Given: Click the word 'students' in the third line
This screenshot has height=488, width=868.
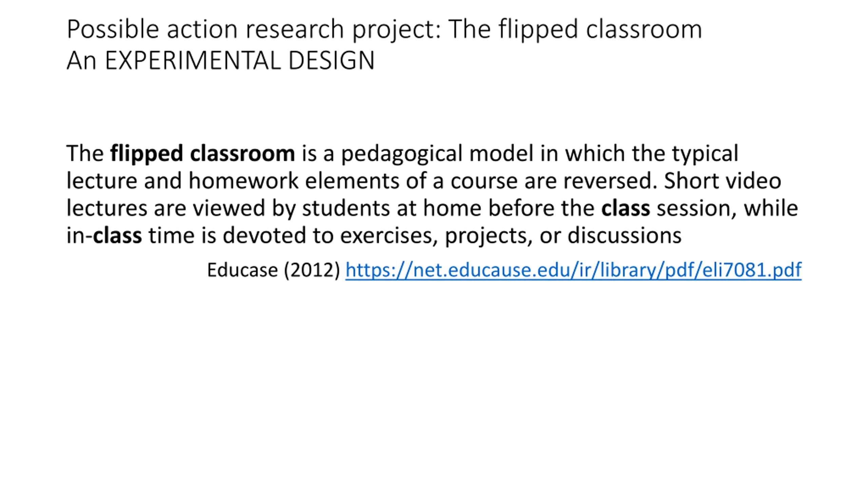Looking at the screenshot, I should 346,208.
